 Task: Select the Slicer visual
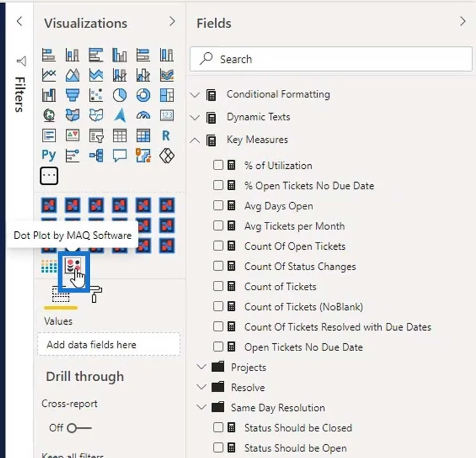pos(96,136)
